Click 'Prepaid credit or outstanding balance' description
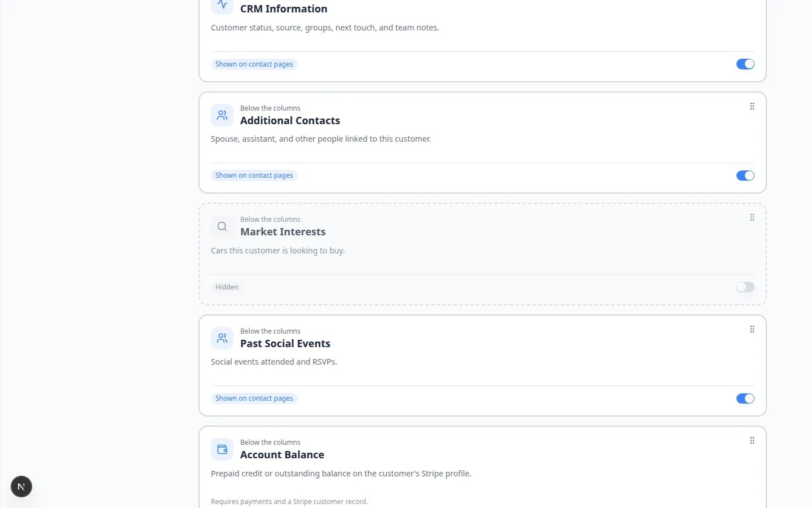Viewport: 812px width, 508px height. 341,474
